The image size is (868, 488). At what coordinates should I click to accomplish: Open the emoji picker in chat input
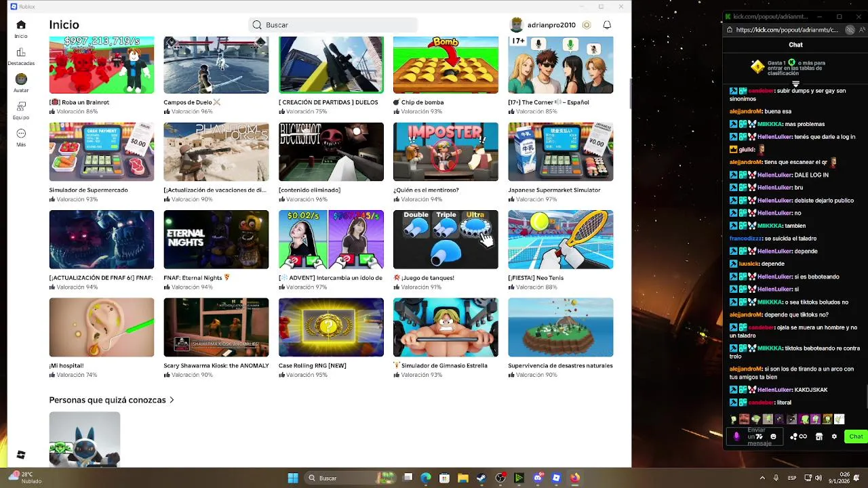(773, 436)
